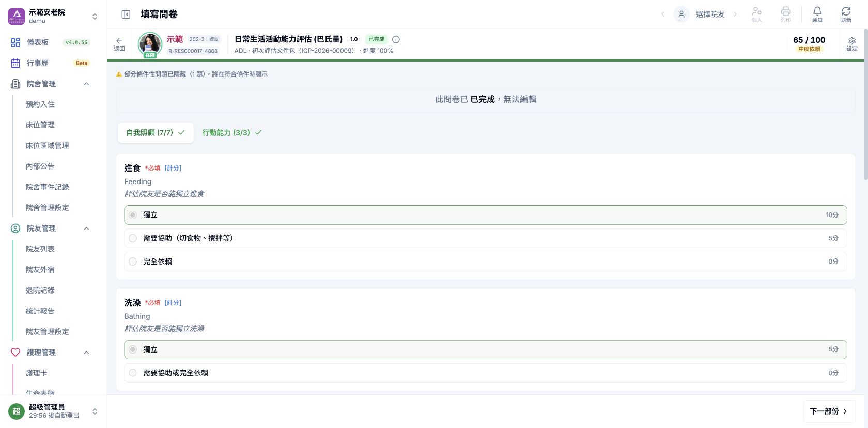The height and width of the screenshot is (428, 868).
Task: Collapse the 護理管理 section chevron
Action: (x=86, y=353)
